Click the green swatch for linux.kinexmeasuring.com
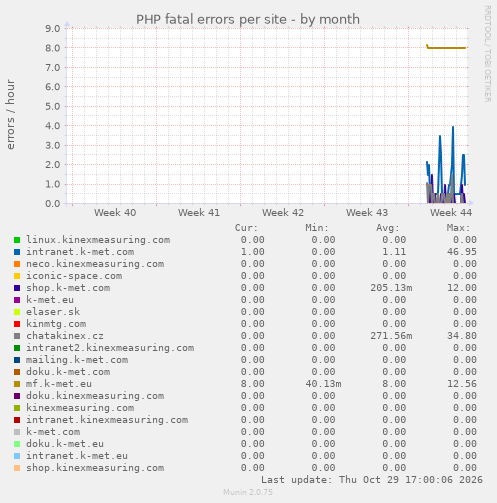 point(17,240)
